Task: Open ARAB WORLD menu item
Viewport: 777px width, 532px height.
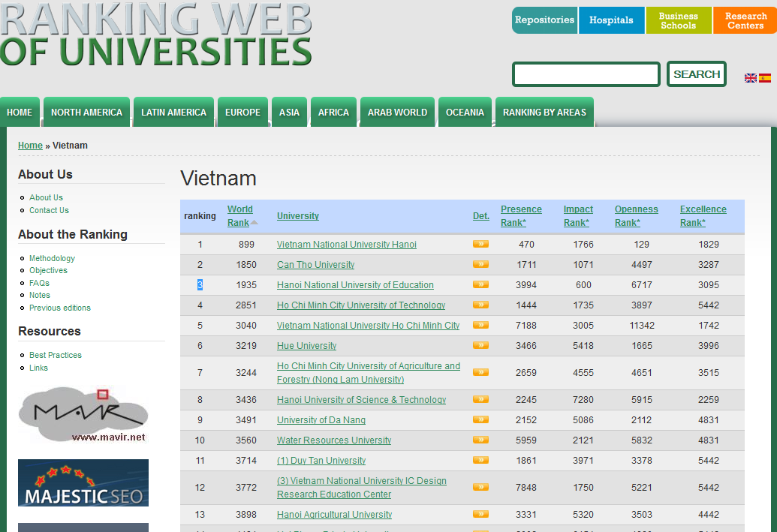Action: 397,113
